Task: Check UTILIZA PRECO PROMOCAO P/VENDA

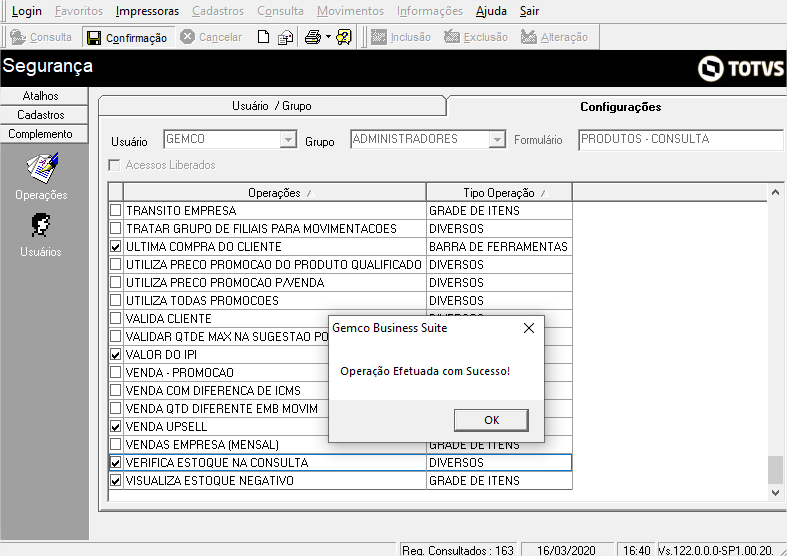Action: tap(115, 283)
